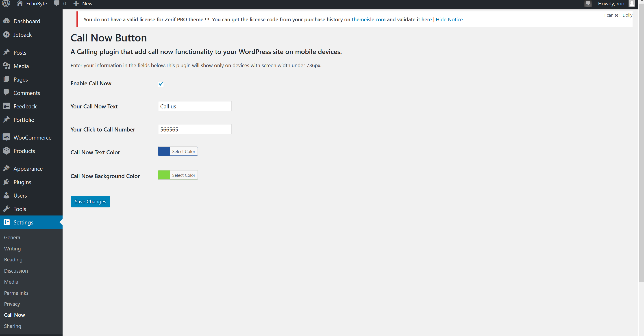Open the Call Now Text Color picker
The height and width of the screenshot is (336, 644).
[x=178, y=151]
